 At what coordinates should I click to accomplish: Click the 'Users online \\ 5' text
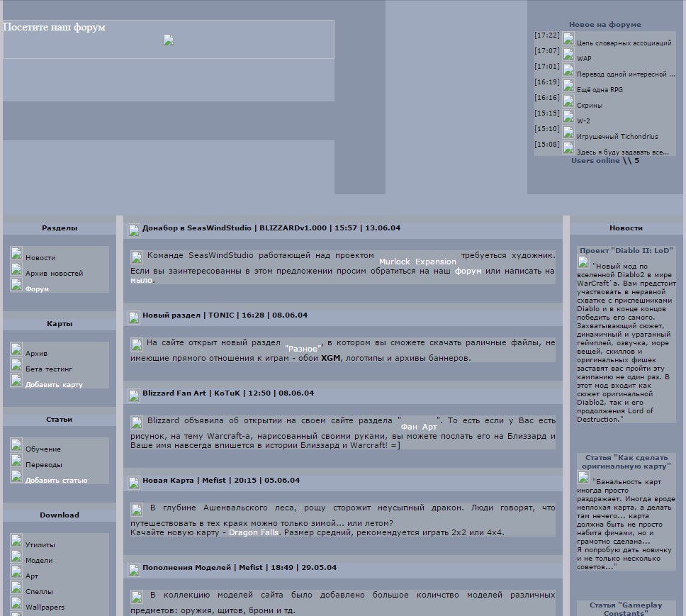pos(605,161)
